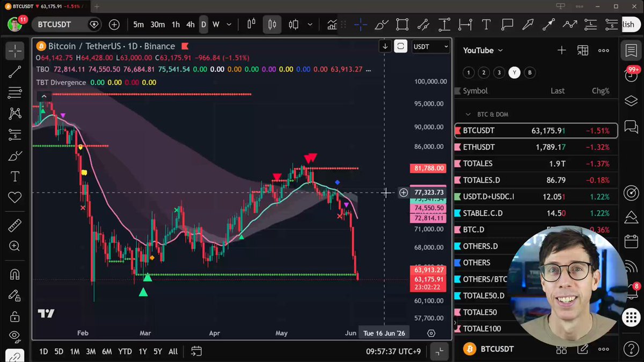The height and width of the screenshot is (362, 644).
Task: Open the favorite drawings heart icon
Action: (x=15, y=197)
